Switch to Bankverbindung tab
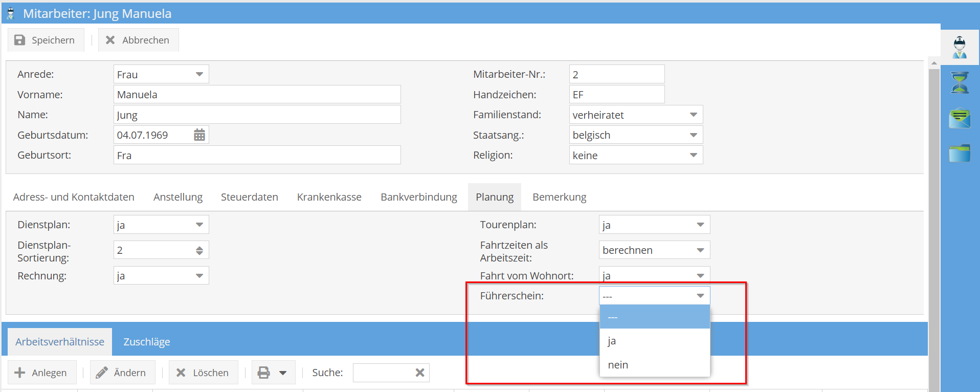This screenshot has width=980, height=392. pyautogui.click(x=419, y=197)
